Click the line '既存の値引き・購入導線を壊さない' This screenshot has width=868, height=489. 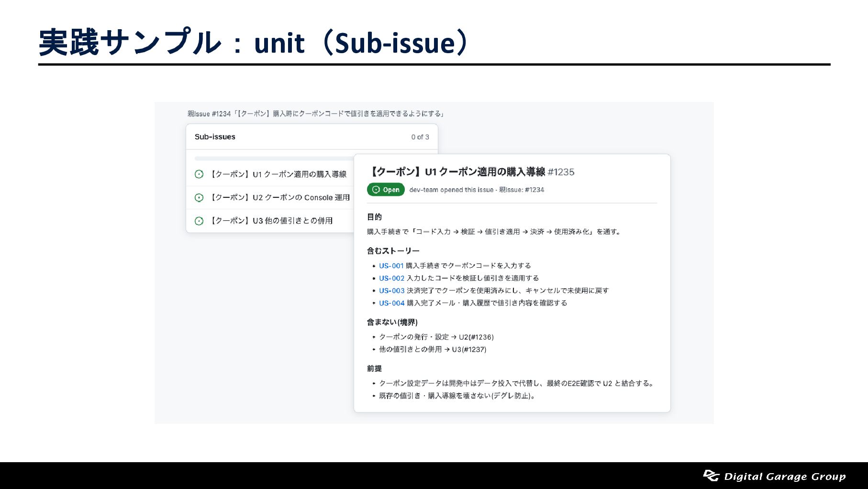coord(457,396)
